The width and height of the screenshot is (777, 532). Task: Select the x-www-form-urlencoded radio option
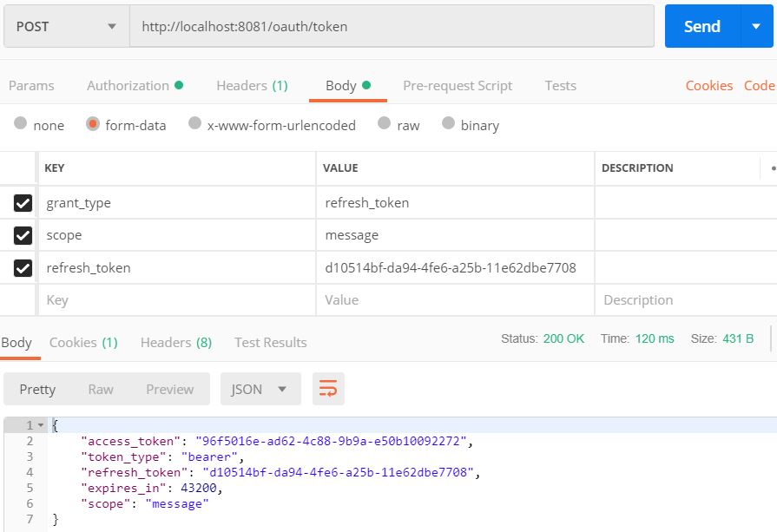pos(194,123)
